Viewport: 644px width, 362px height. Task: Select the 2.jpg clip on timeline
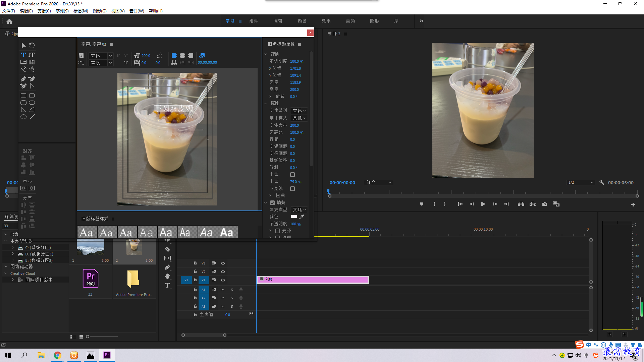coord(313,280)
